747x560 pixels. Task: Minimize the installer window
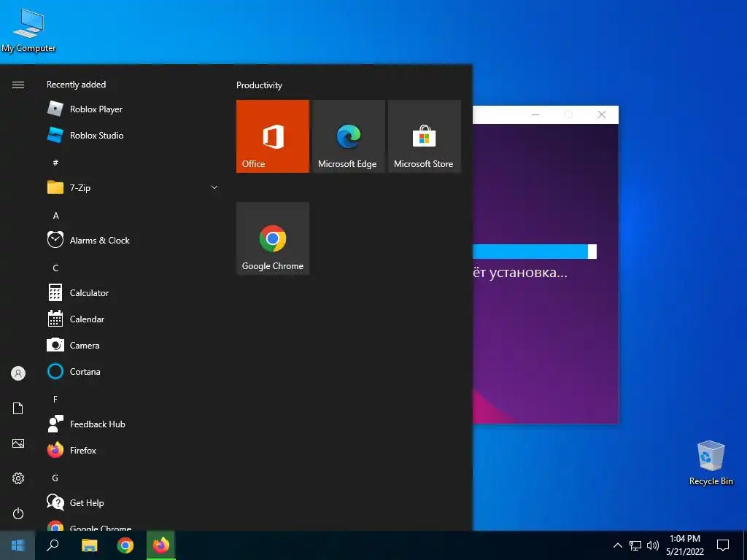click(x=535, y=114)
